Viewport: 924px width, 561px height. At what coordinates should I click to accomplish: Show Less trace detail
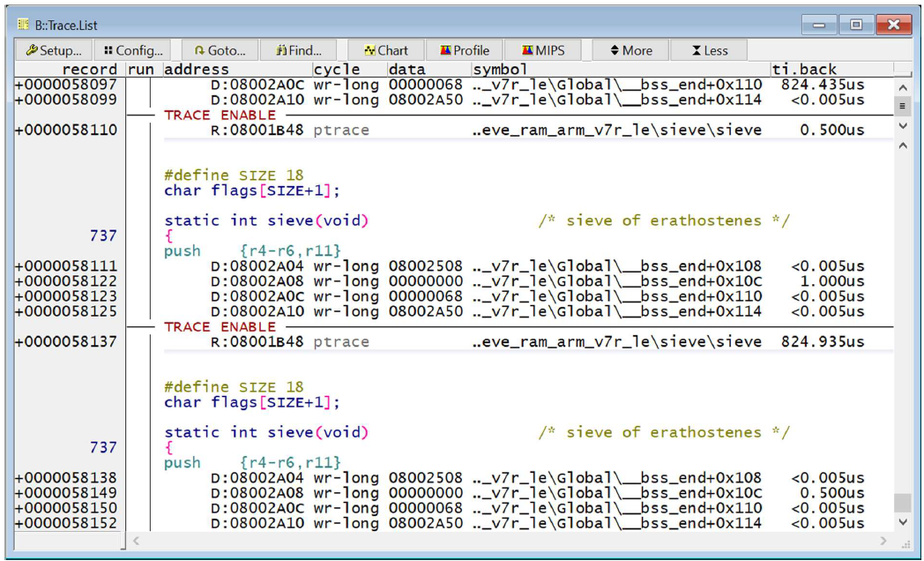(708, 50)
